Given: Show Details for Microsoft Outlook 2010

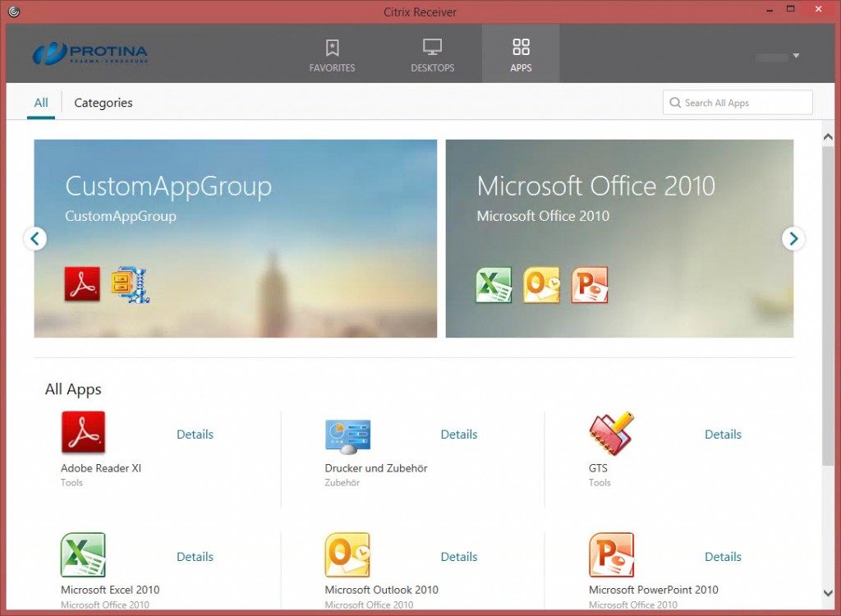Looking at the screenshot, I should [x=458, y=557].
